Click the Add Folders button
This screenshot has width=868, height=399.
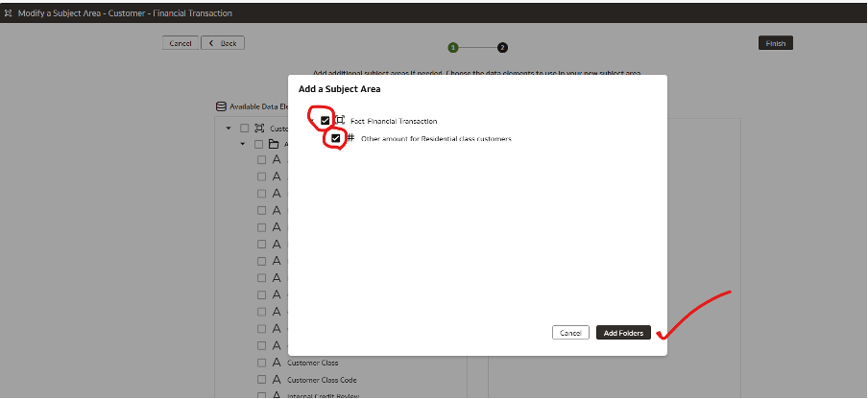623,333
